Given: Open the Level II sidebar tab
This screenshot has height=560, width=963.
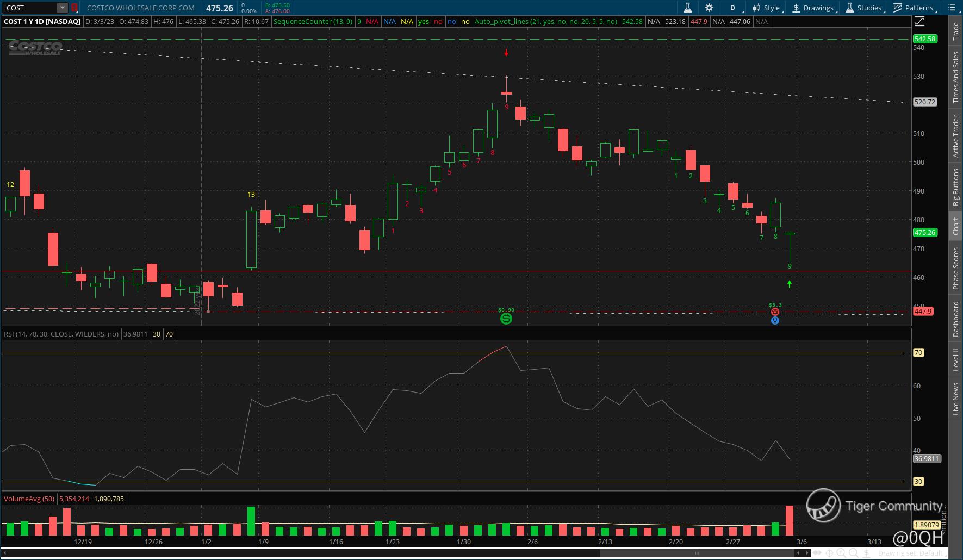Looking at the screenshot, I should [955, 360].
